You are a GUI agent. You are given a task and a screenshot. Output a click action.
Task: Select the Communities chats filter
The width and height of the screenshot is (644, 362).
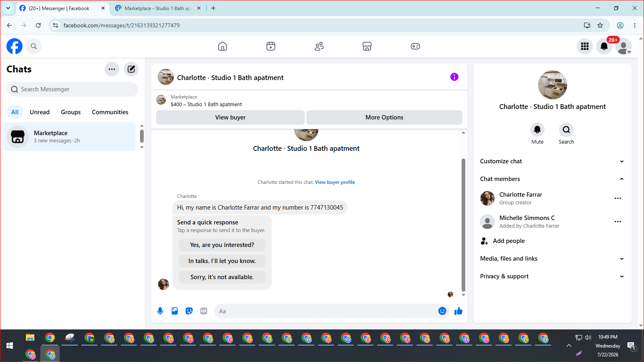(x=110, y=112)
